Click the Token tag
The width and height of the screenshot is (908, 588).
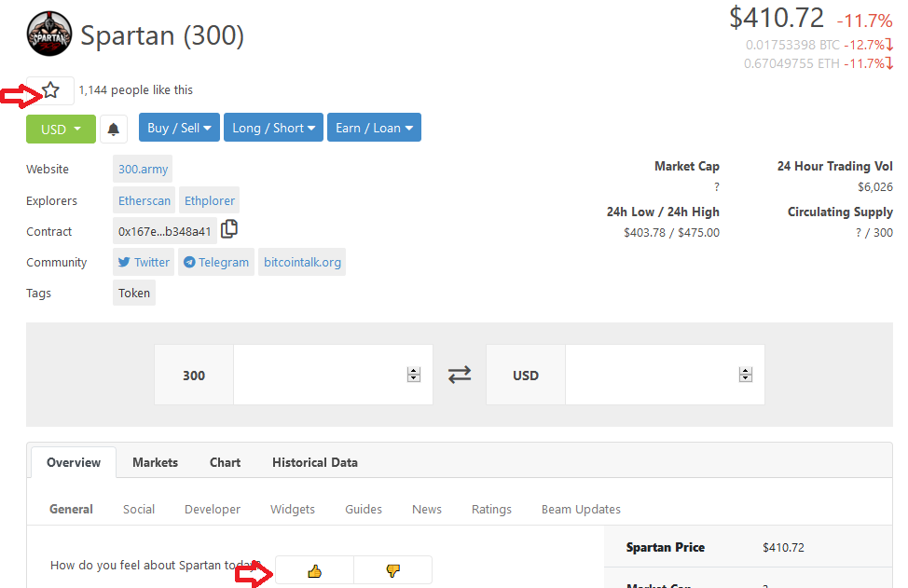134,293
